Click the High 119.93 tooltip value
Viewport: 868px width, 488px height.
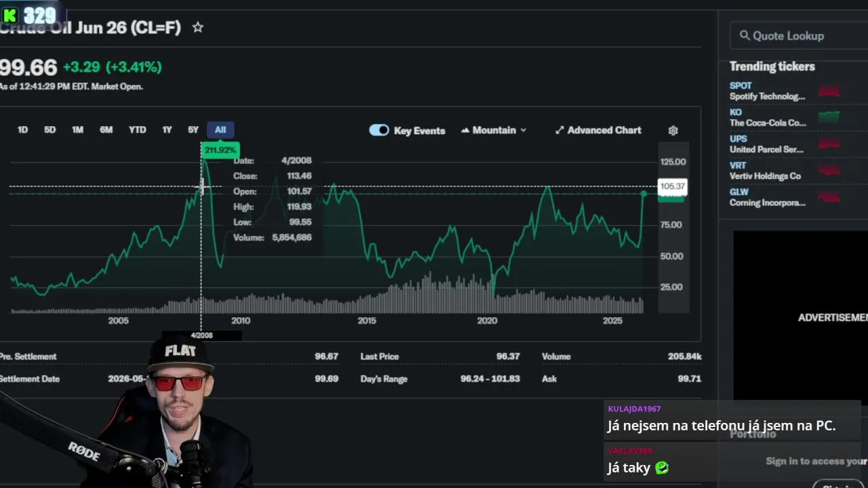299,207
